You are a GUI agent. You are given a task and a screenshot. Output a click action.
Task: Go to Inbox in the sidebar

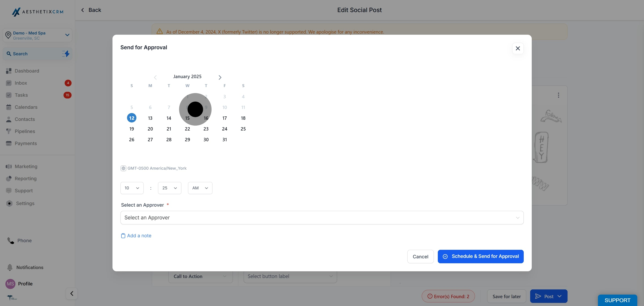pyautogui.click(x=21, y=83)
